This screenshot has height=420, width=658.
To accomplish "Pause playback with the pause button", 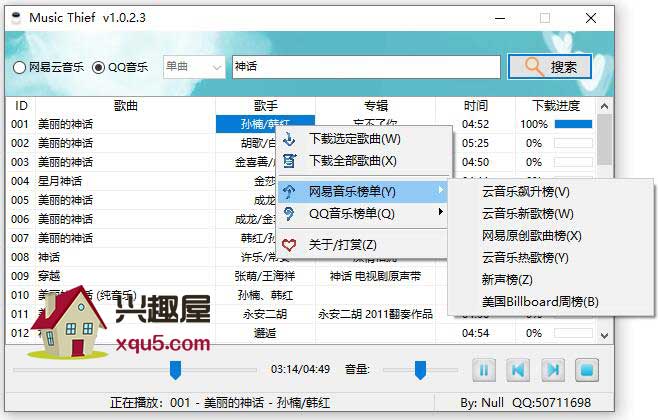I will [484, 370].
